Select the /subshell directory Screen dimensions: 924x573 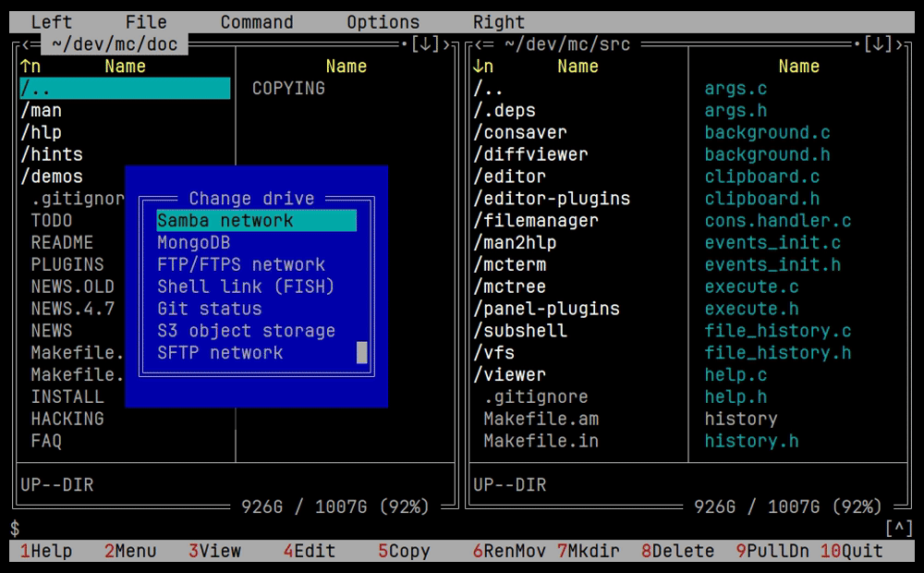click(x=519, y=331)
